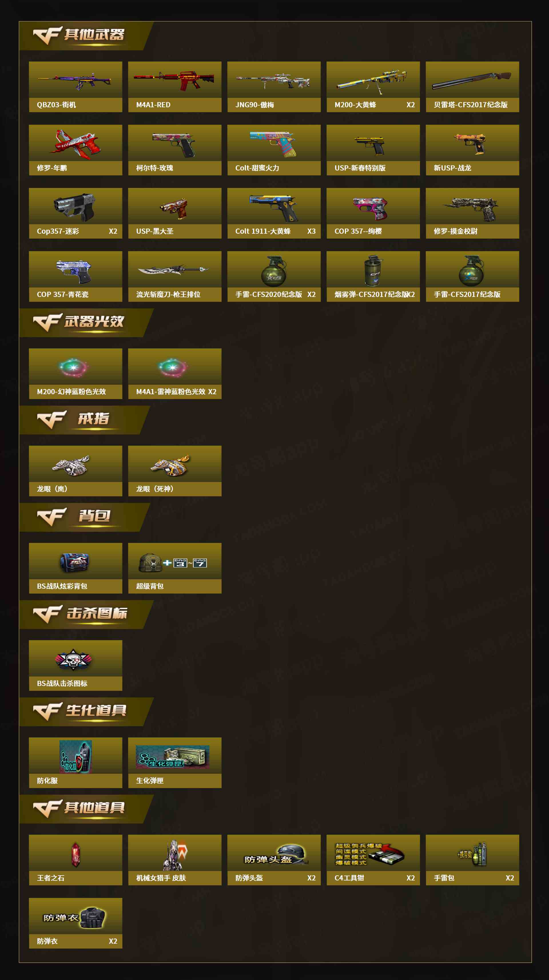Select the 防弹衣 body armor item
The height and width of the screenshot is (980, 549).
pos(75,923)
